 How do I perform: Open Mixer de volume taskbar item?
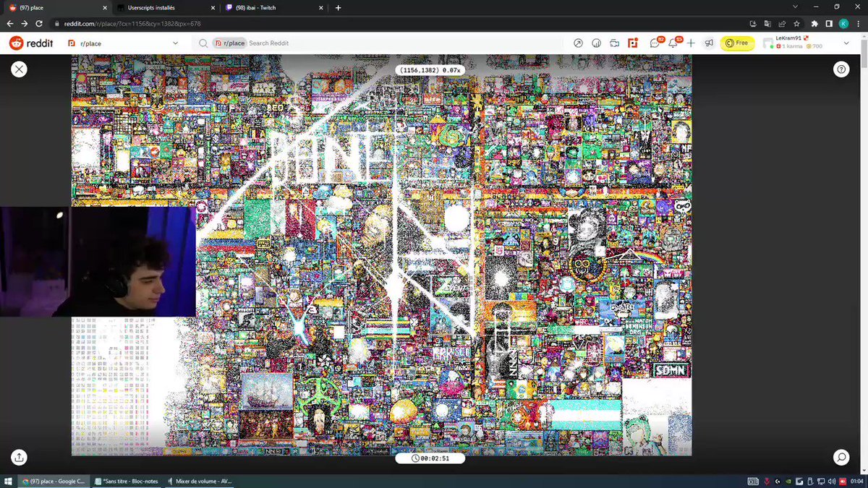tap(200, 481)
